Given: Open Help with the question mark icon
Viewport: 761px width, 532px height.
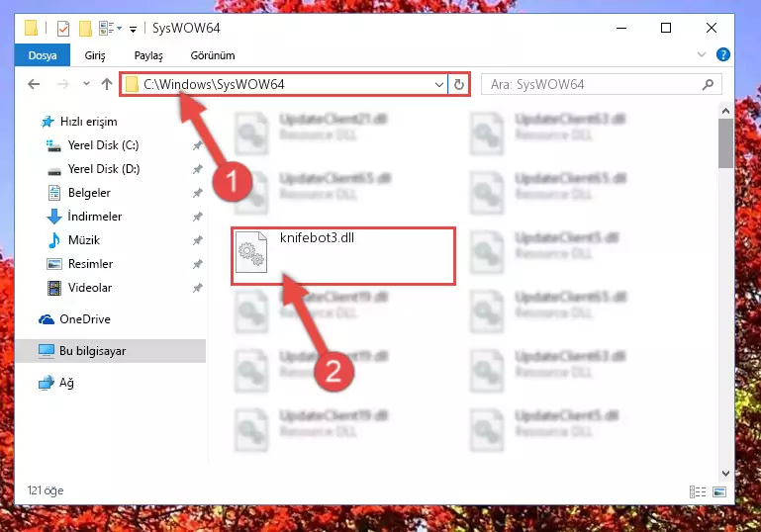Looking at the screenshot, I should [723, 54].
